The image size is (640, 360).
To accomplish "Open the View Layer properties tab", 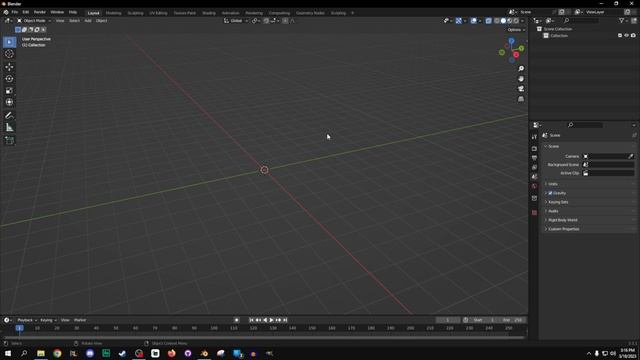I will [x=534, y=167].
